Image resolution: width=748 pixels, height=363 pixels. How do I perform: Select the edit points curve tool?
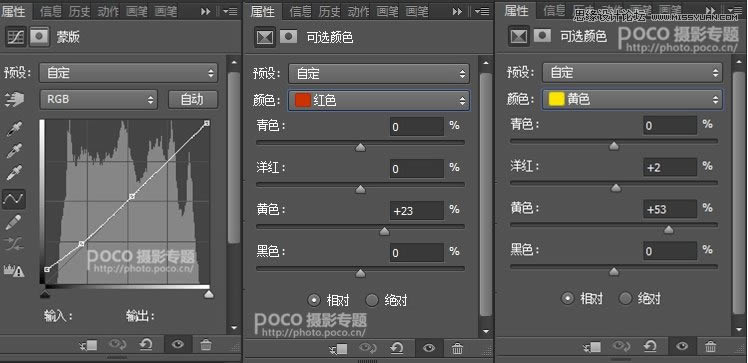coord(14,199)
